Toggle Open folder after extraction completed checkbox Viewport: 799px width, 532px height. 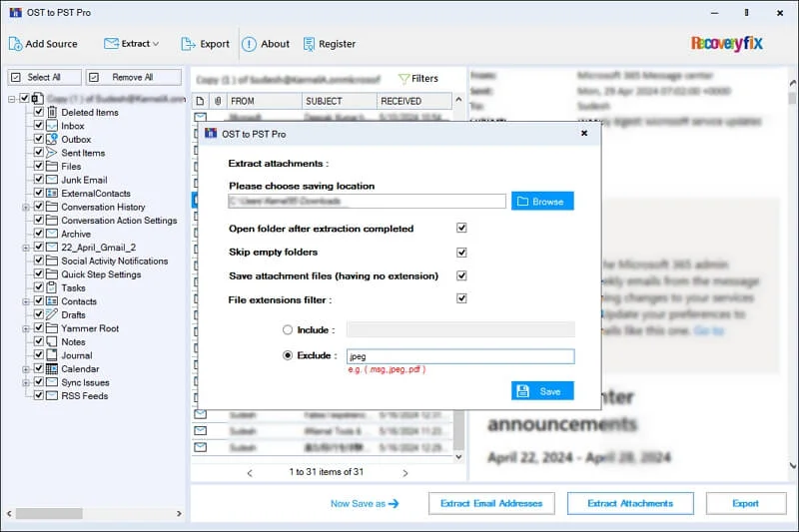point(461,228)
